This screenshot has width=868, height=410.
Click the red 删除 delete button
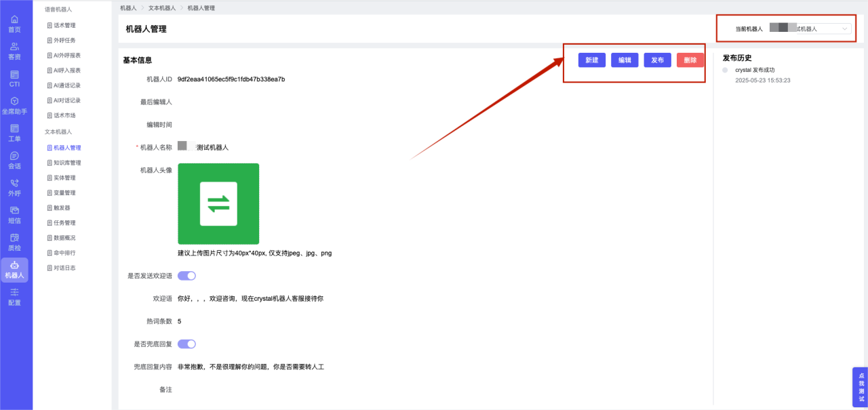click(x=690, y=60)
